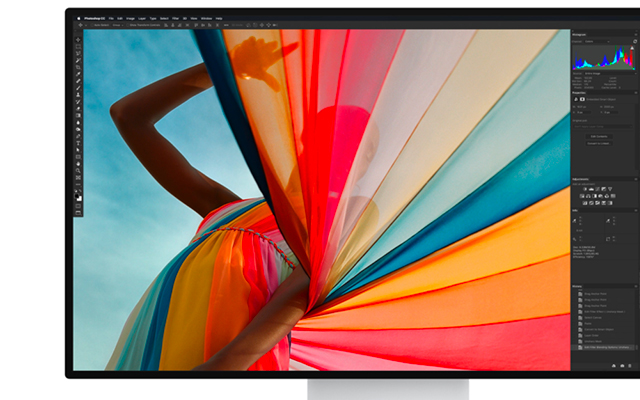The image size is (640, 400).
Task: Open the Apple menu
Action: 79,18
